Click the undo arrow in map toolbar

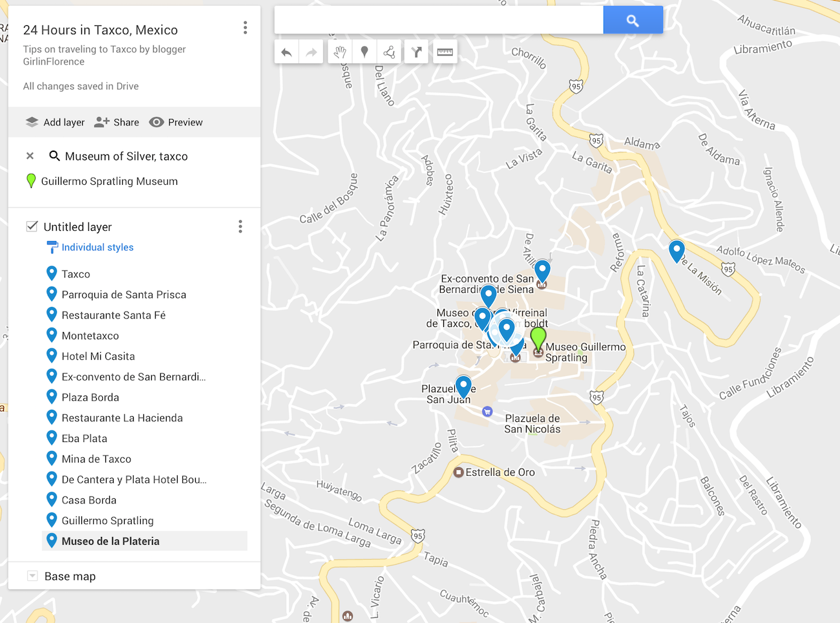286,52
